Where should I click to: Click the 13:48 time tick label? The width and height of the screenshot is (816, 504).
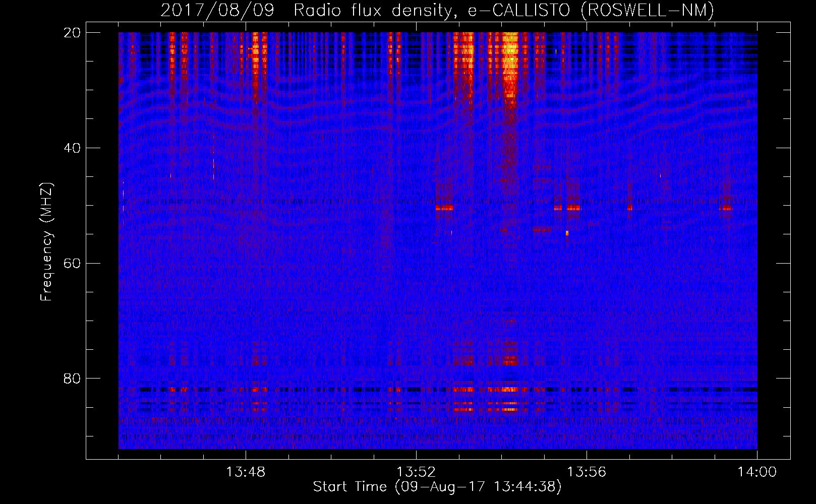(x=246, y=472)
